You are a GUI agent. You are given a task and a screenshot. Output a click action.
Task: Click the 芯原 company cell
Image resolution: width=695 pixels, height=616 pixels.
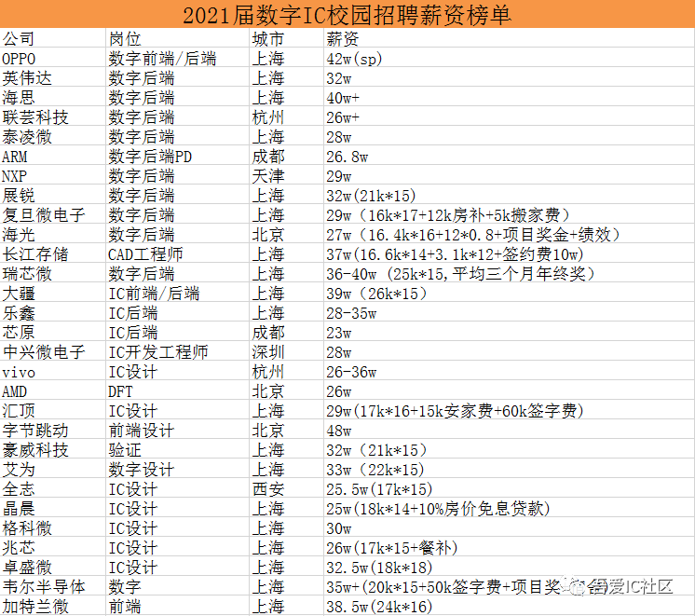[53, 332]
